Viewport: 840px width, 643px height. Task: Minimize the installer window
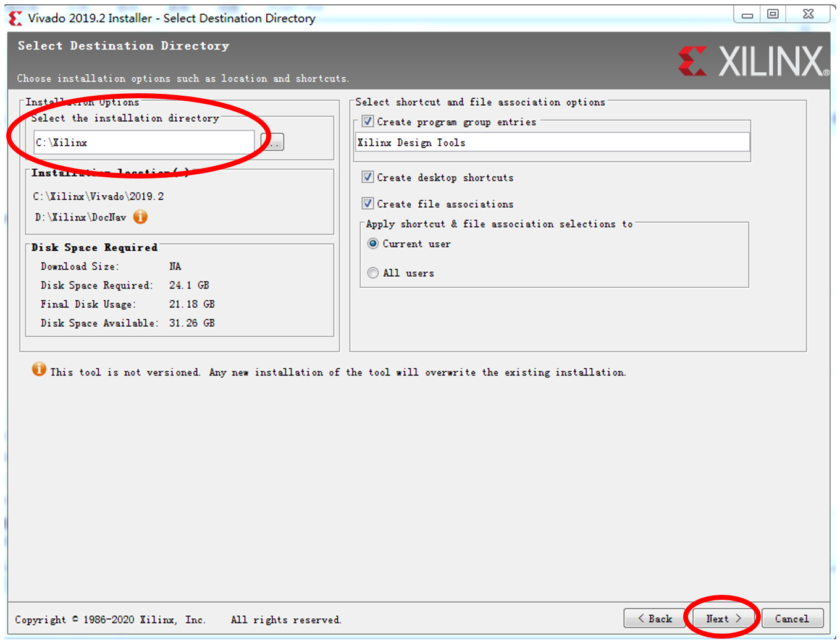(747, 14)
